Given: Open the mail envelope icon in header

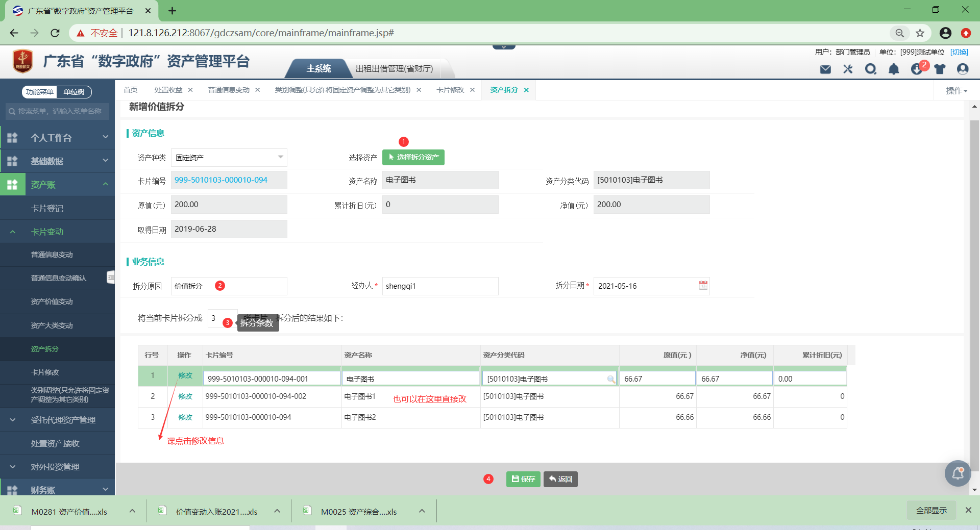Looking at the screenshot, I should point(825,69).
